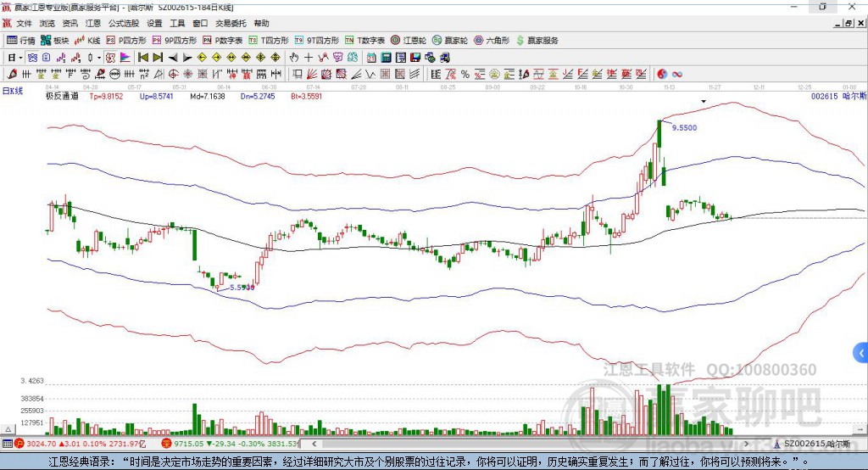Click the last yellow diamond arrow icon
This screenshot has height=470, width=868.
tap(275, 58)
